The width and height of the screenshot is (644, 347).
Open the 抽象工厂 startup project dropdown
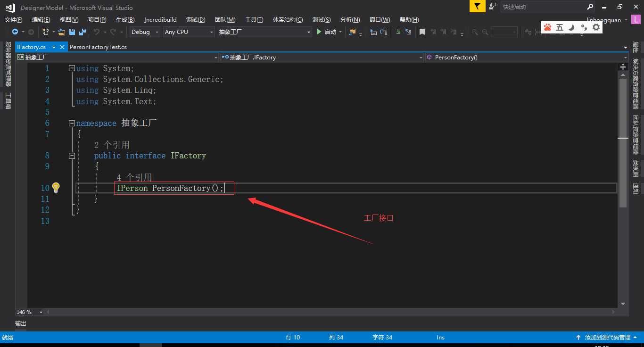tap(264, 32)
